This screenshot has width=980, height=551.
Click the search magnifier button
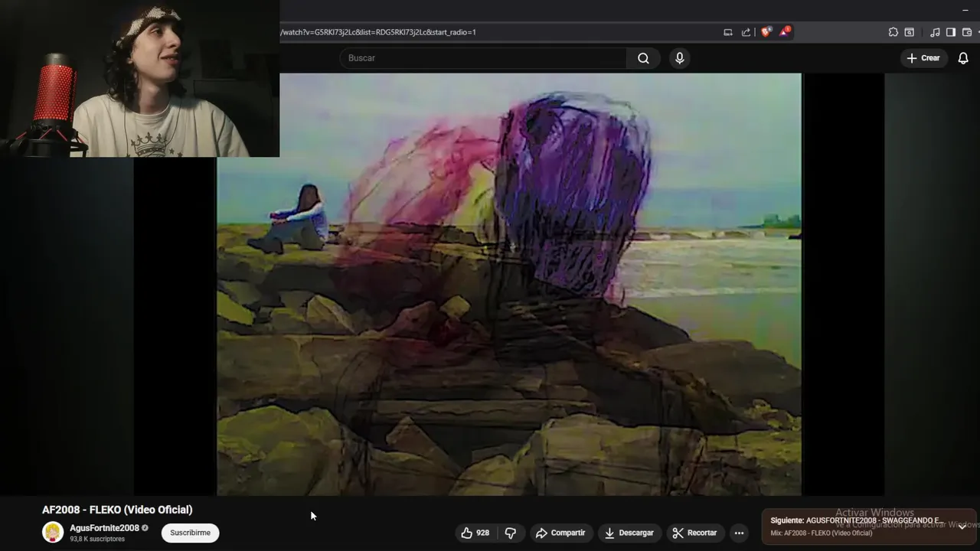coord(643,58)
